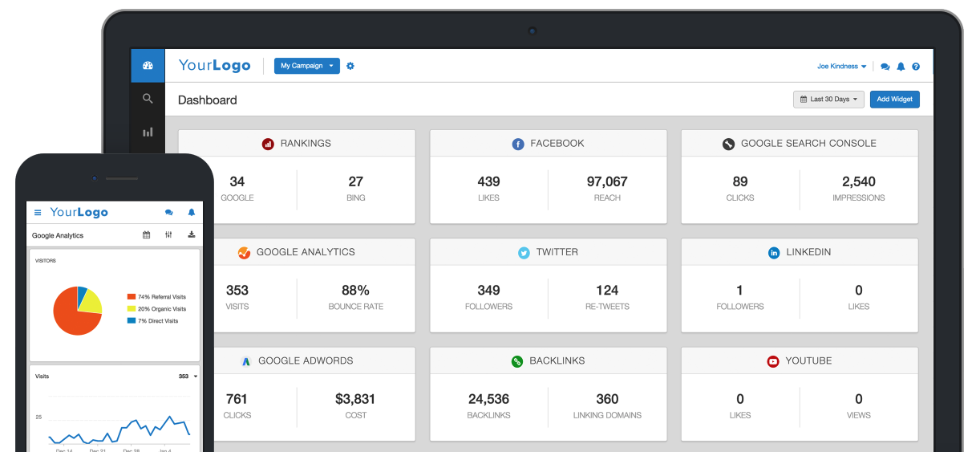Select the bar chart icon in sidebar
The width and height of the screenshot is (980, 452).
coord(148,132)
